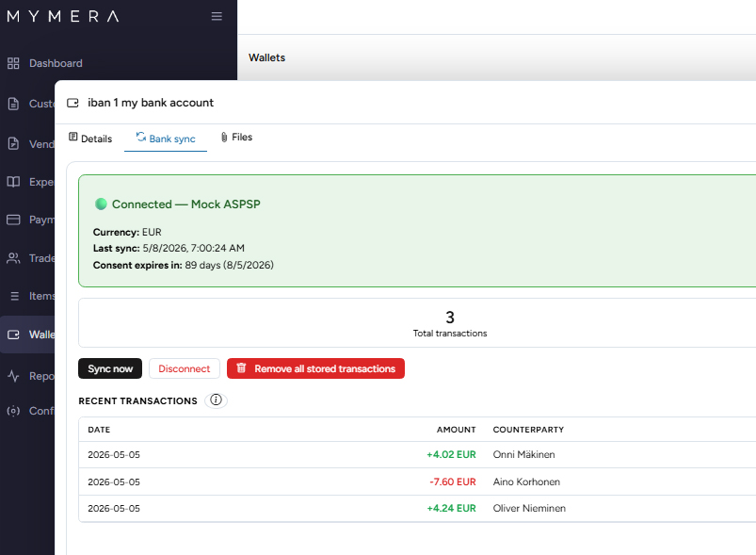
Task: Click the Vendors file icon in sidebar
Action: pos(13,144)
